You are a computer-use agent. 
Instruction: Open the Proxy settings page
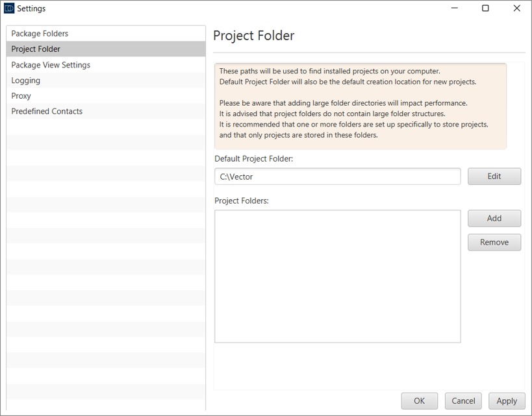tap(106, 96)
